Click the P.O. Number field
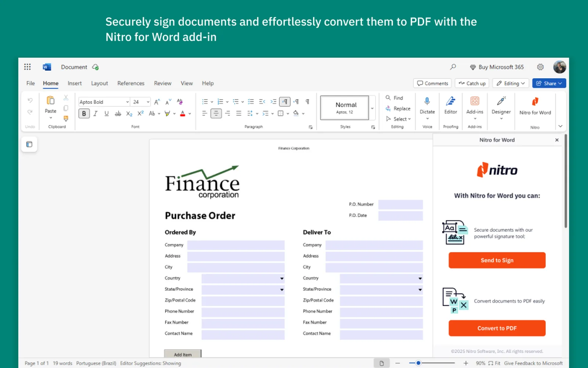Image resolution: width=588 pixels, height=368 pixels. 401,205
